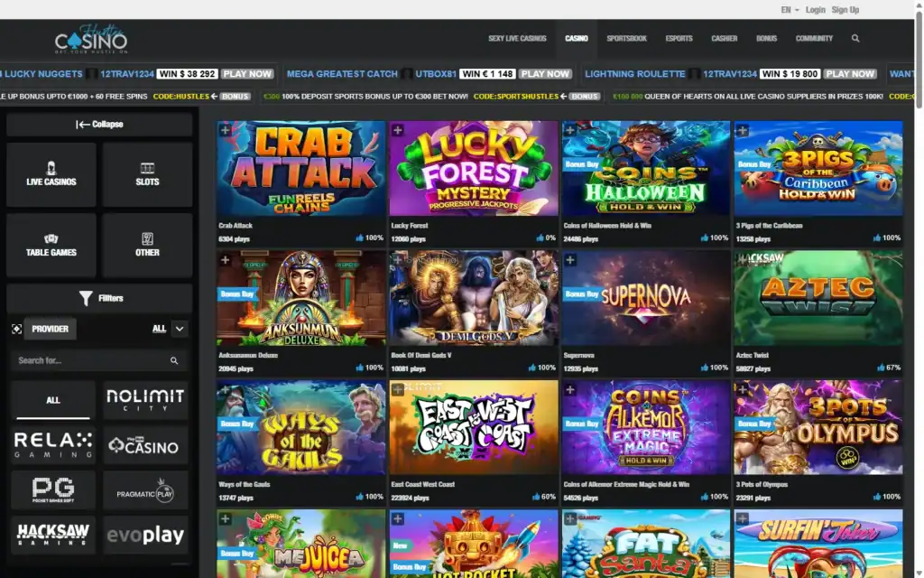Image resolution: width=924 pixels, height=578 pixels.
Task: Select PG Pocket Games Soft provider logo
Action: pos(53,490)
